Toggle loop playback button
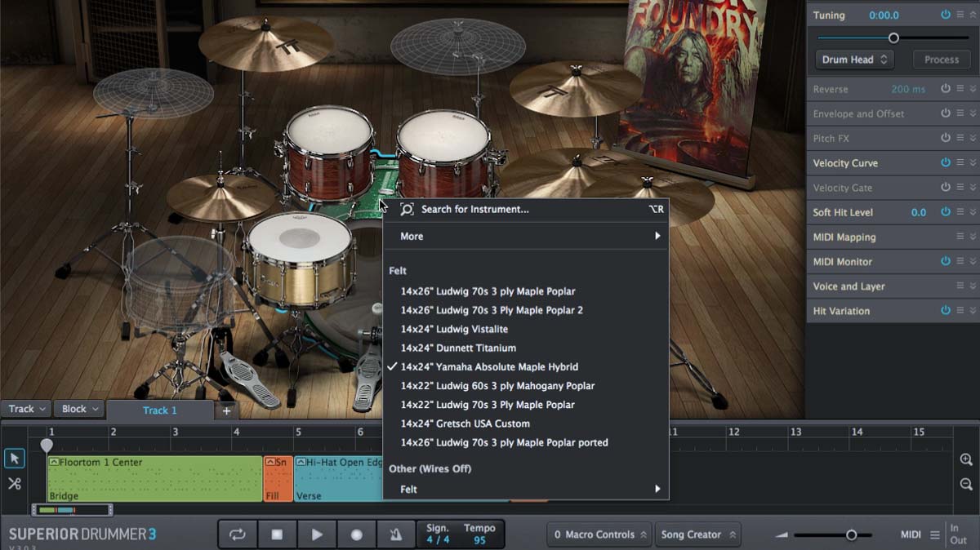 238,534
